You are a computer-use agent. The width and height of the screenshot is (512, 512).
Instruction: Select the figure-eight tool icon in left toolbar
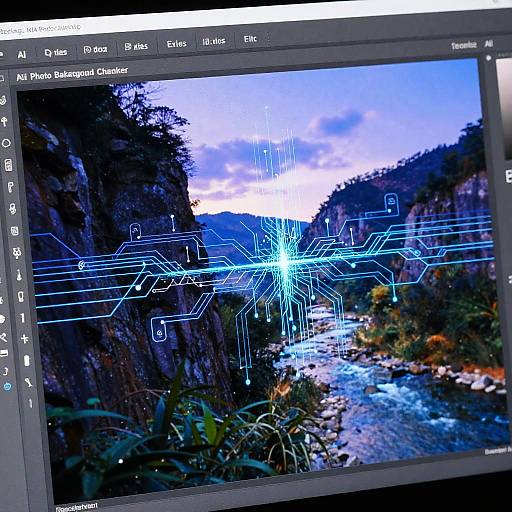(x=13, y=209)
